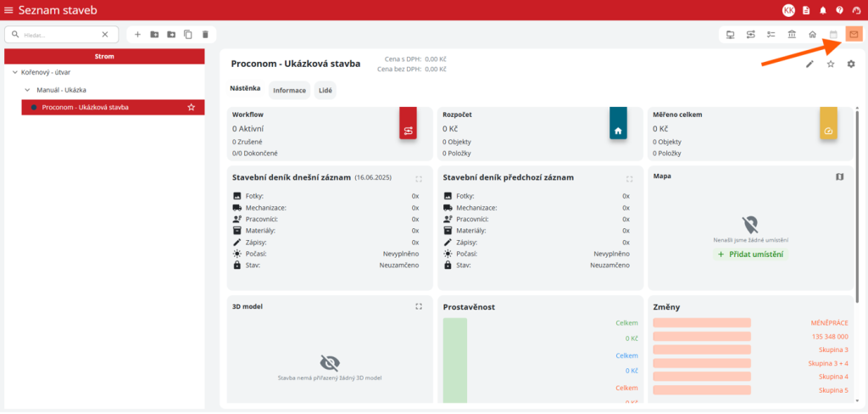Expand the 3D model panel fullscreen
The width and height of the screenshot is (868, 414).
419,306
